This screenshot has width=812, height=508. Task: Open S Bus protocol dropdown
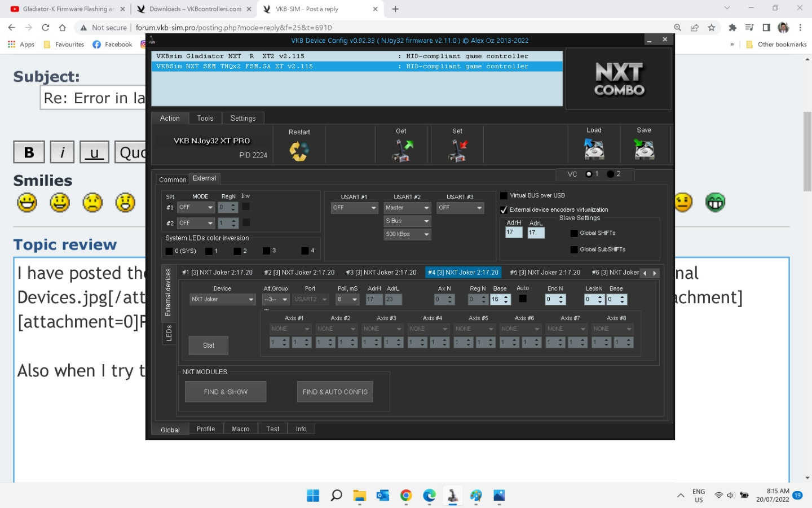[x=407, y=221]
